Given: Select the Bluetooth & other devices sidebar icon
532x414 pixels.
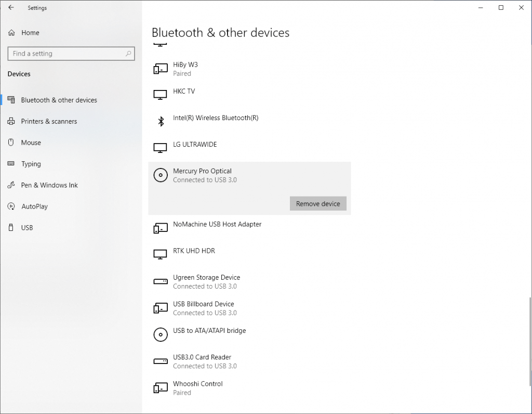Looking at the screenshot, I should point(11,100).
